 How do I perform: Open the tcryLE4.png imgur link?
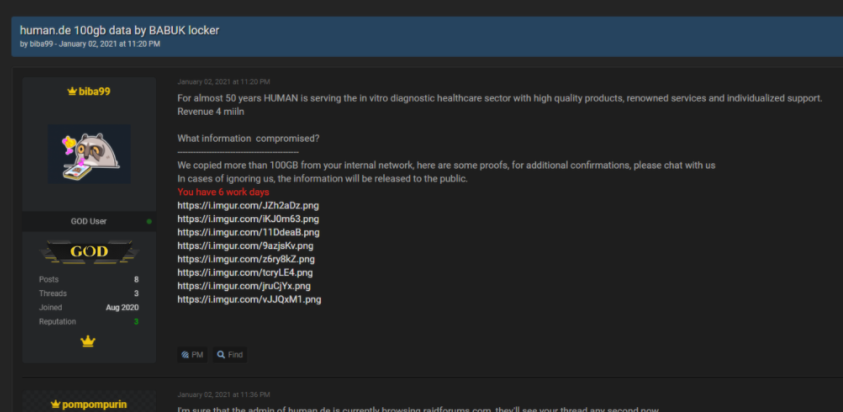[245, 273]
